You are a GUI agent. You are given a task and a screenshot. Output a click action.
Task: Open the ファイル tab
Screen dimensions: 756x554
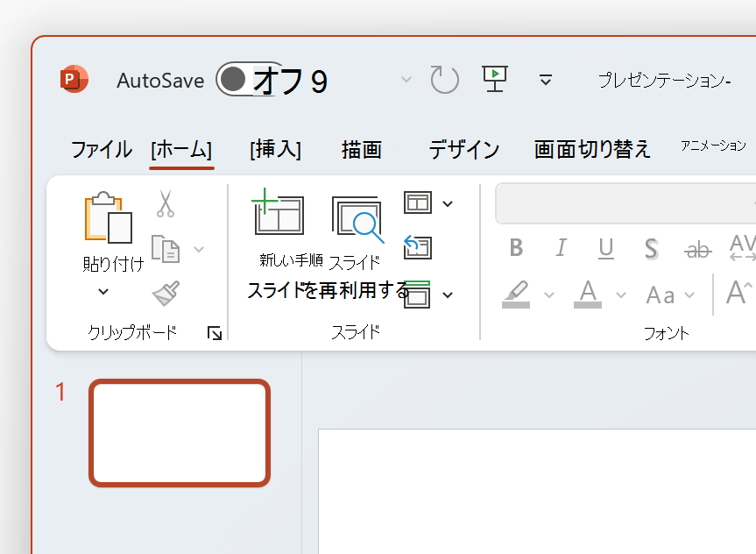point(102,150)
